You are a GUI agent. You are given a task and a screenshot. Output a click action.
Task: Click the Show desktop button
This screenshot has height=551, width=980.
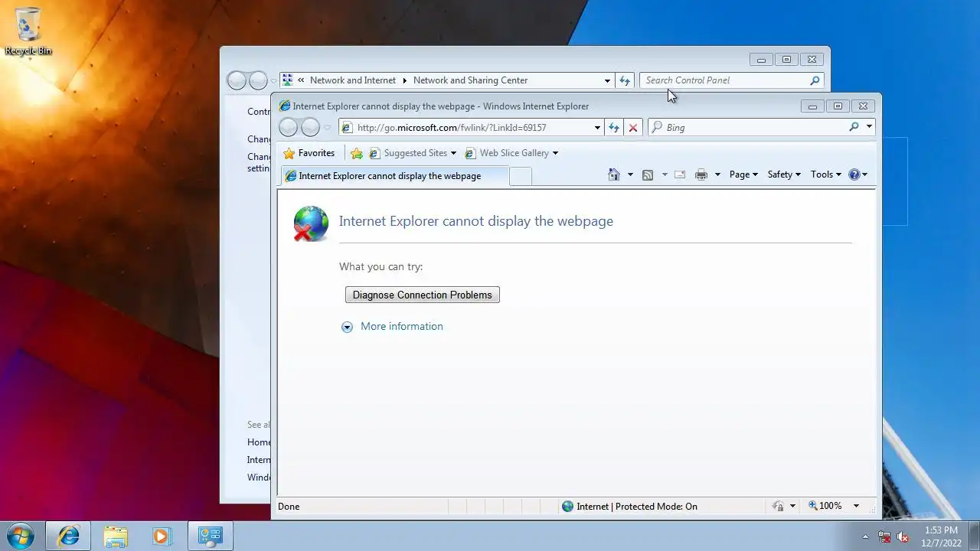pos(974,536)
